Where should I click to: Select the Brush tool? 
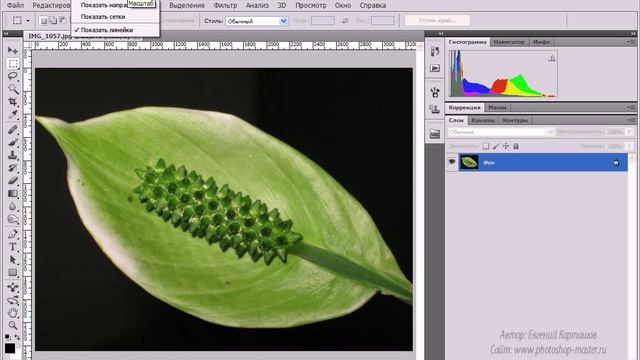(13, 142)
